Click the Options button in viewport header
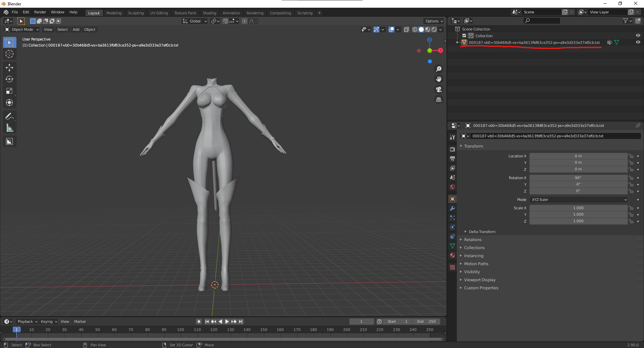 pos(434,21)
